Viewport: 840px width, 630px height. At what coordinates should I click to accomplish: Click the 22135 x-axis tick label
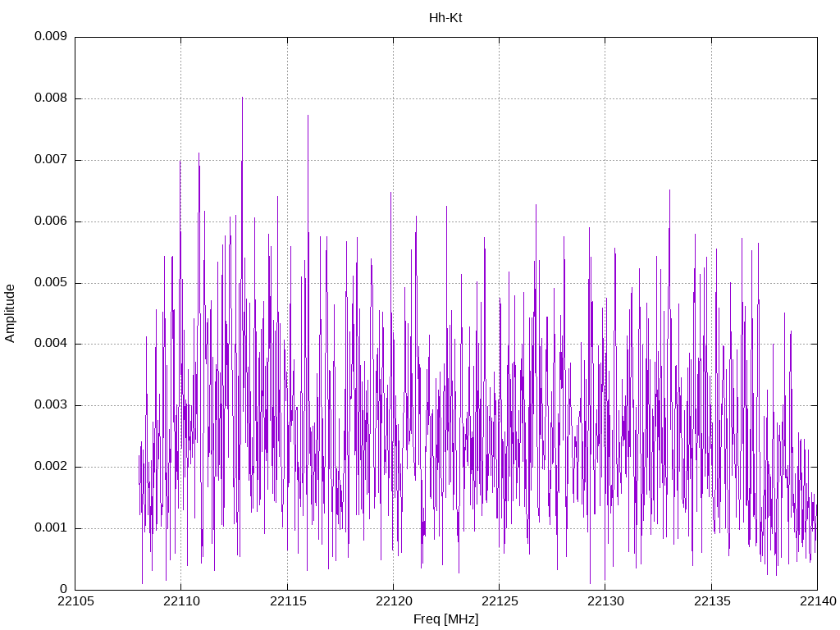[x=712, y=601]
